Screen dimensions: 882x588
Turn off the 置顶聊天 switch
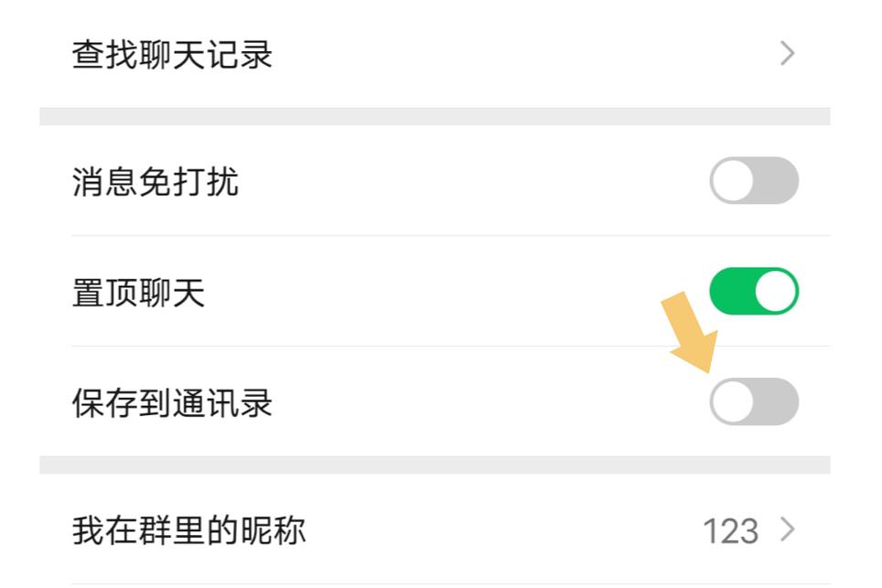click(x=754, y=292)
